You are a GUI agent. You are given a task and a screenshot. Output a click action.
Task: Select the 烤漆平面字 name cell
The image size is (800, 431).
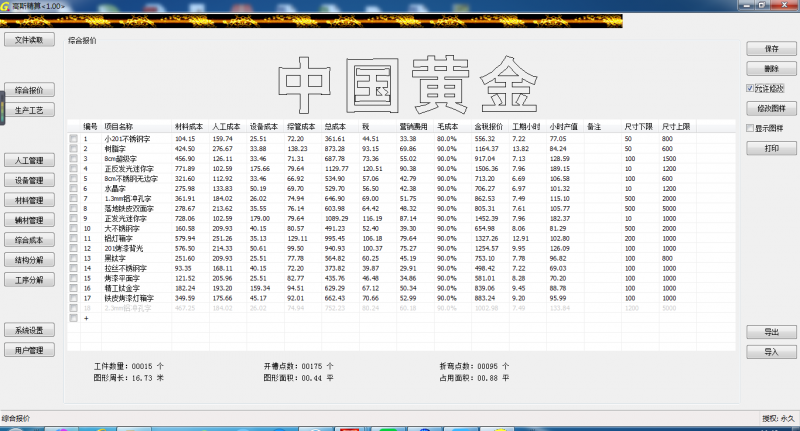(x=122, y=278)
